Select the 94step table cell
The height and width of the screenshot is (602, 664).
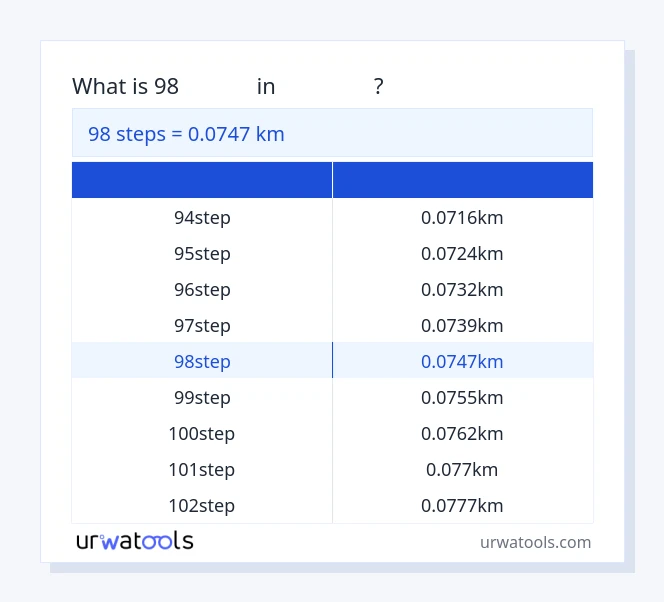coord(202,217)
